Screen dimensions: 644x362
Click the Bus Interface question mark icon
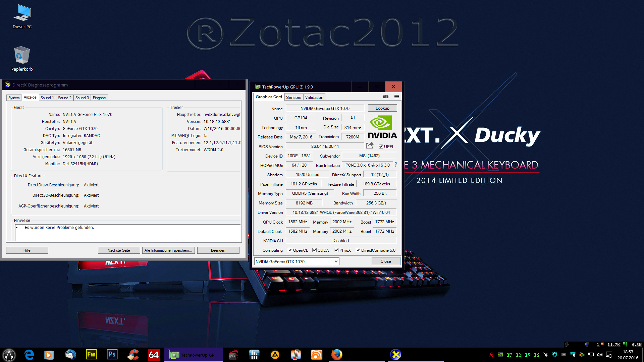click(x=396, y=165)
